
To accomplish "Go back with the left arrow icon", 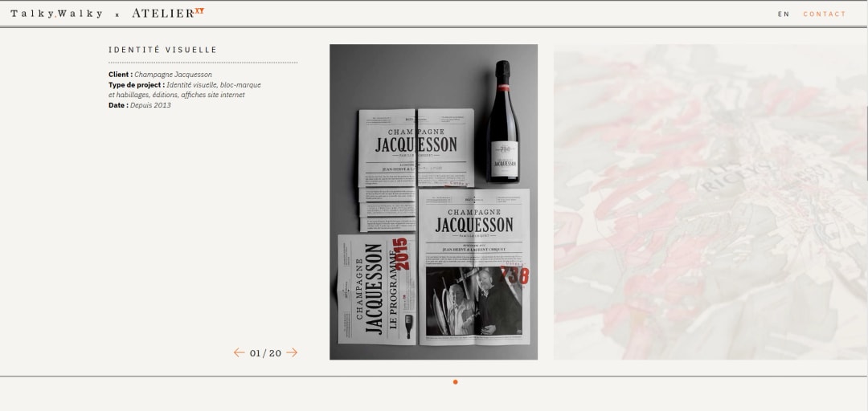I will click(239, 352).
